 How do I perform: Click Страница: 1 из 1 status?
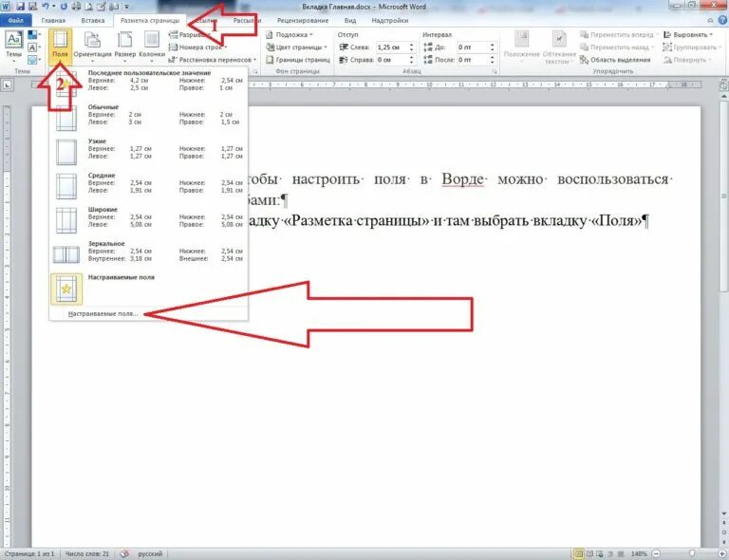(x=29, y=553)
